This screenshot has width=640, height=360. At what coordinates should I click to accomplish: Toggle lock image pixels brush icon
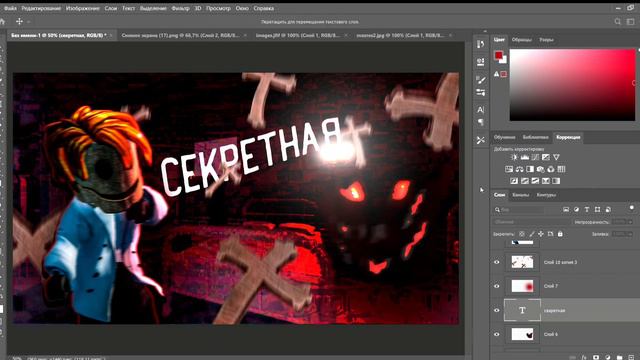(x=531, y=234)
